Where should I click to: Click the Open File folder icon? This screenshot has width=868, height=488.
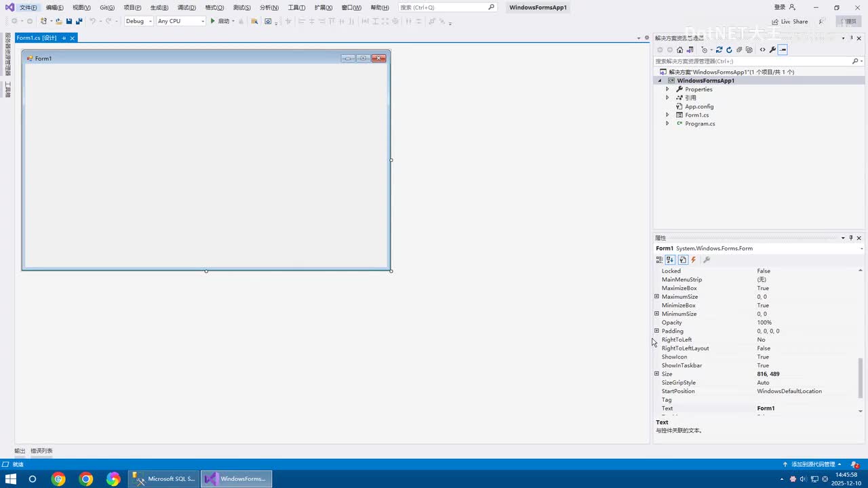[x=59, y=21]
